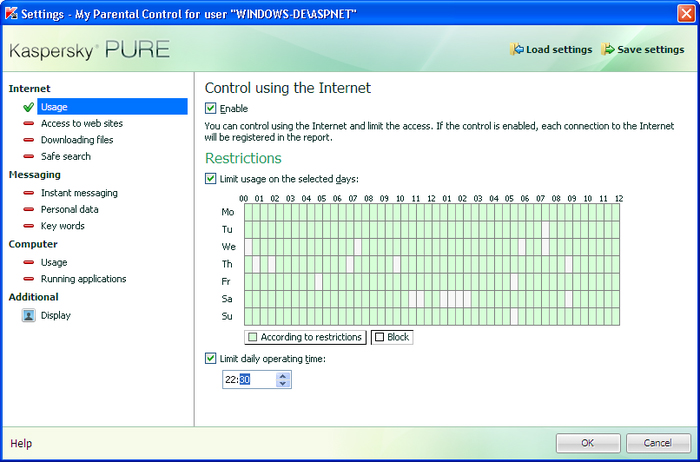The image size is (700, 462).
Task: Uncheck the Enable checkbox
Action: (x=211, y=108)
